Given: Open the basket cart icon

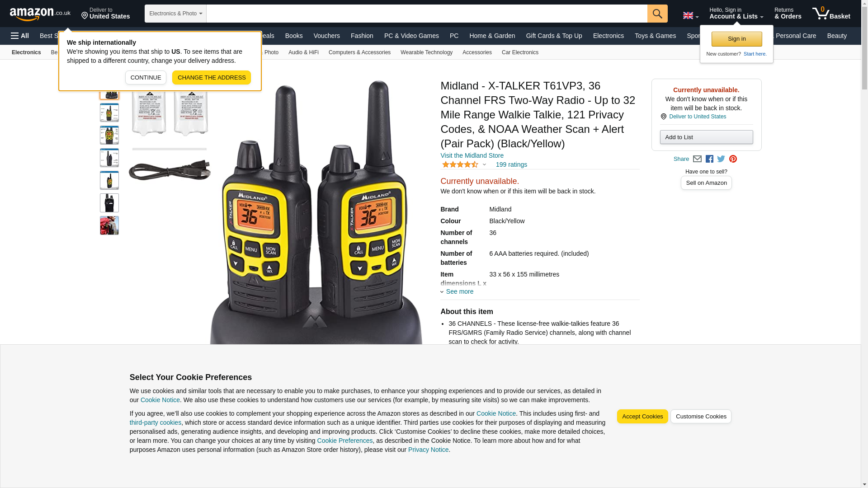Looking at the screenshot, I should coord(831,14).
